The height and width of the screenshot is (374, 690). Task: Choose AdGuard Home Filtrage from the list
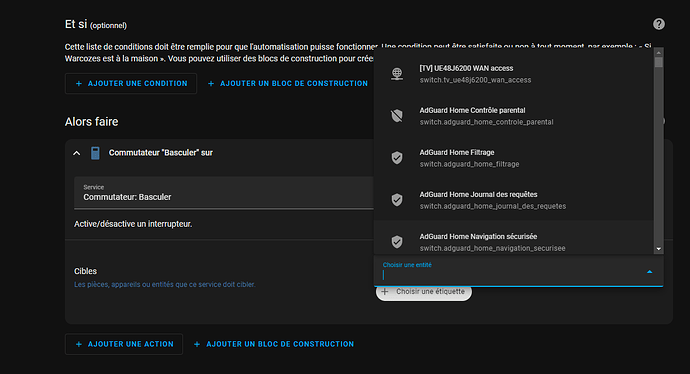click(514, 158)
